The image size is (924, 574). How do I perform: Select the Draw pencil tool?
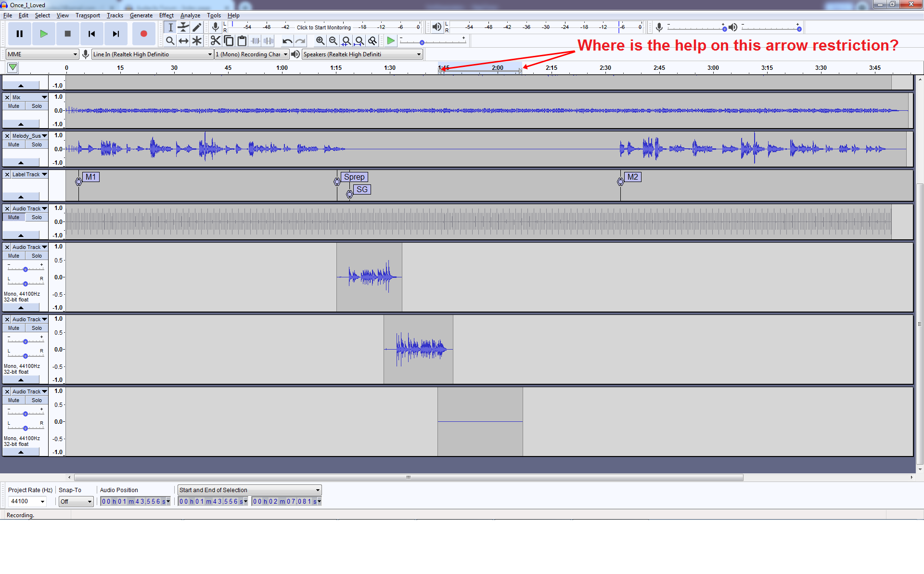(x=197, y=27)
